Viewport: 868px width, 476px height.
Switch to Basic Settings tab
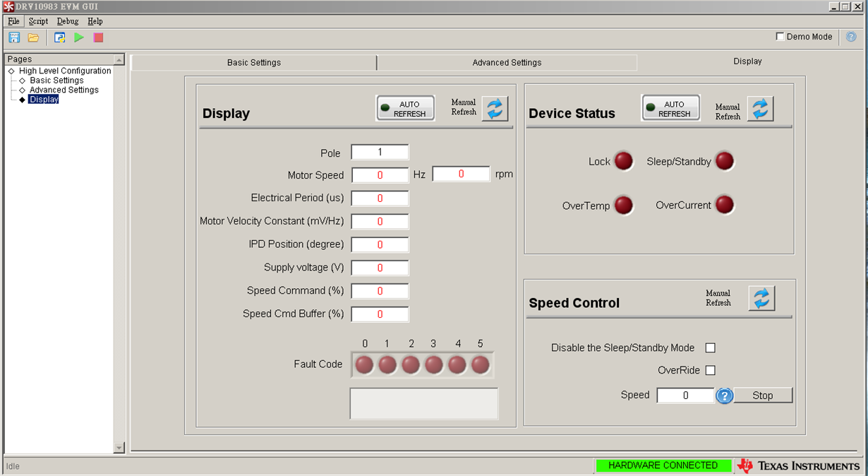coord(254,63)
